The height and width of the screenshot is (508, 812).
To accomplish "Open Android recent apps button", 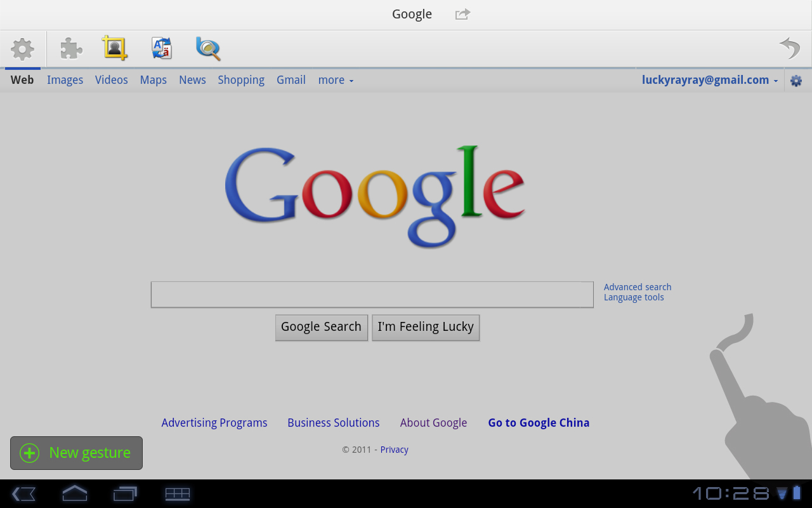I will pyautogui.click(x=125, y=493).
